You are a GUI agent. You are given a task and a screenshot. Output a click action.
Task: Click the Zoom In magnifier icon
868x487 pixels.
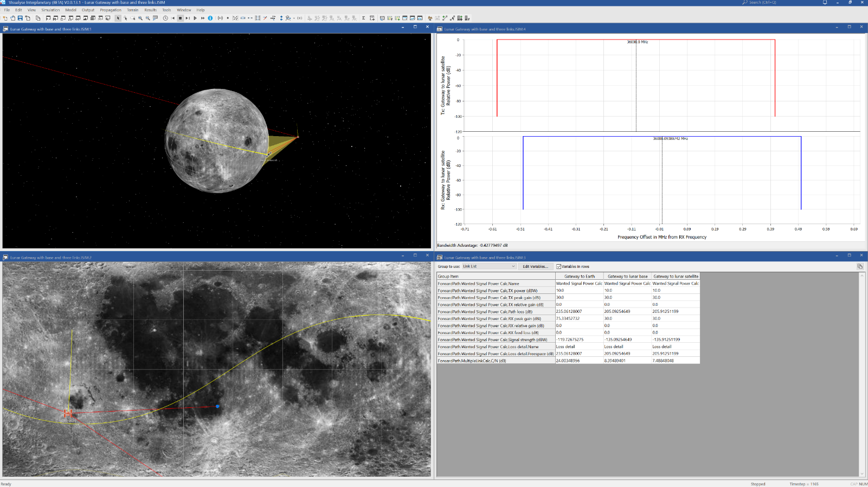tap(140, 18)
